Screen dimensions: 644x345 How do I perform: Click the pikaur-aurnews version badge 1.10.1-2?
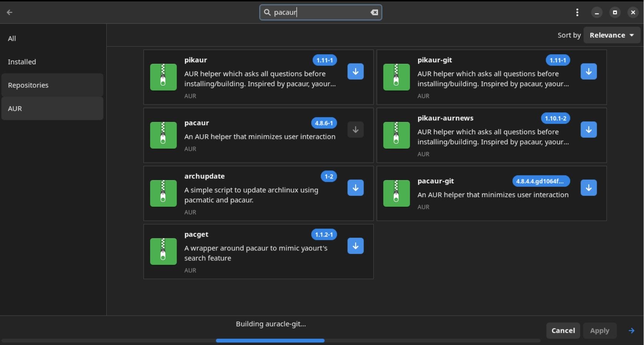click(556, 118)
